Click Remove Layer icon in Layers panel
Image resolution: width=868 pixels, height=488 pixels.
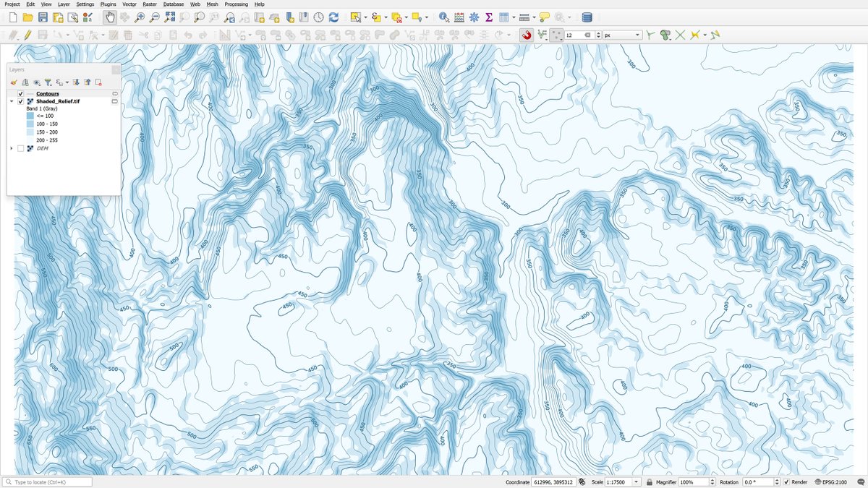tap(98, 82)
